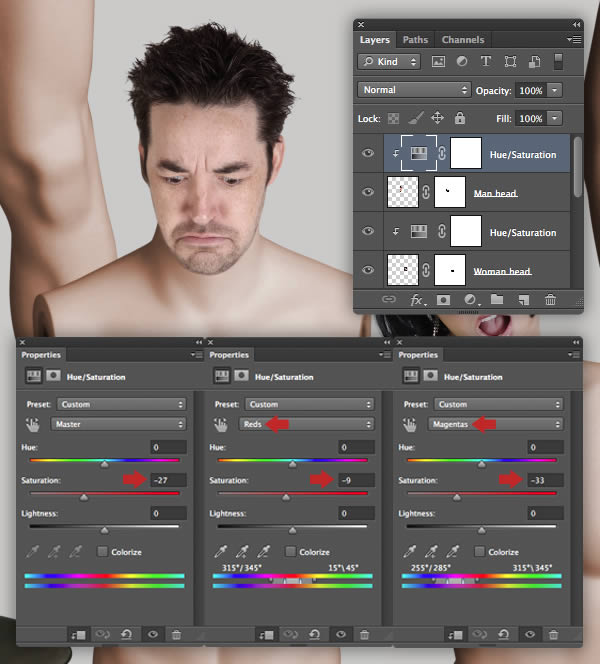Enable Colorize in Master panel
This screenshot has height=664, width=600.
point(102,551)
